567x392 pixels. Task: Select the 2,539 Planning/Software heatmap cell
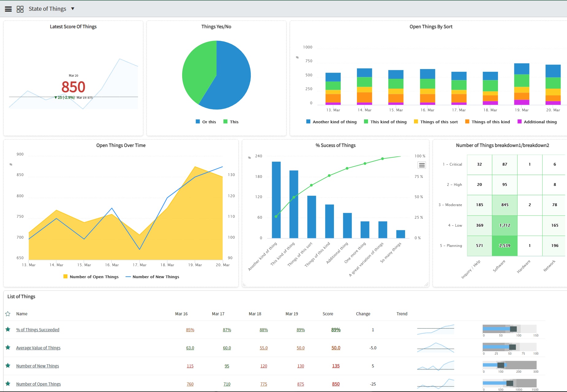(x=505, y=245)
